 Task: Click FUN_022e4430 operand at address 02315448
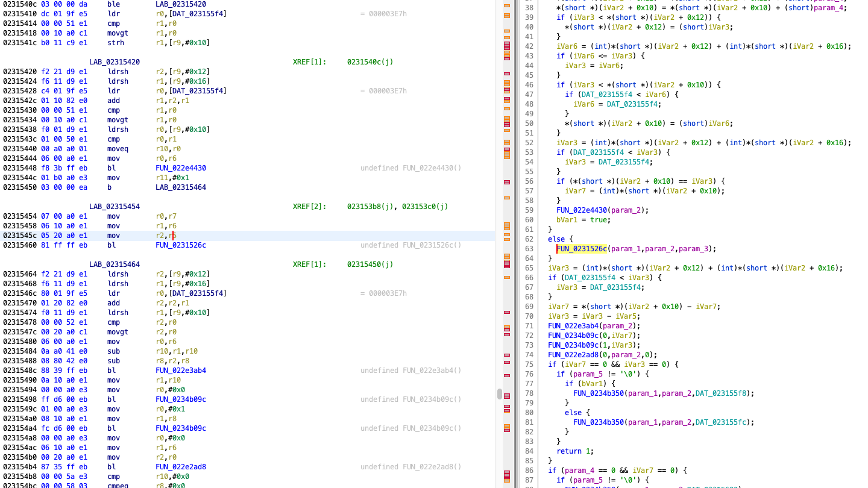tap(181, 168)
